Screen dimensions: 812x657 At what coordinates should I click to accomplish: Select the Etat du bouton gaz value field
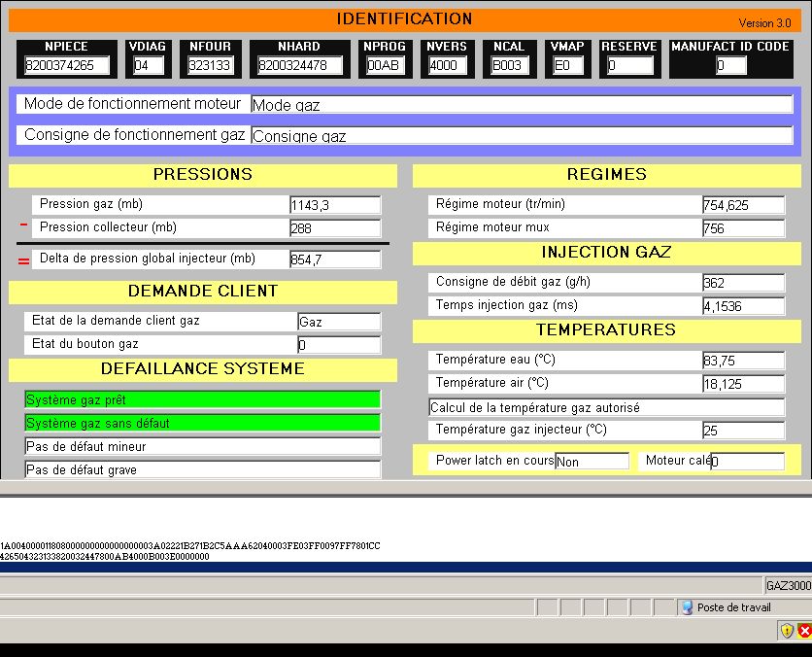click(339, 345)
